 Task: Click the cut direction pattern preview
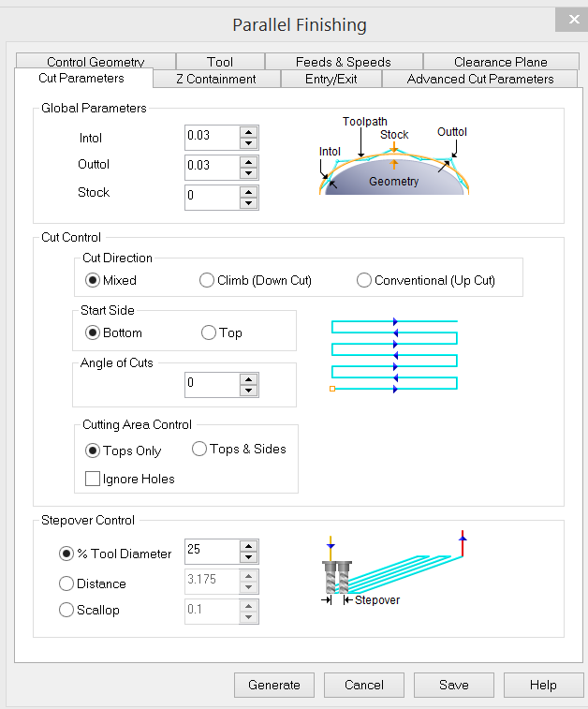click(x=394, y=355)
